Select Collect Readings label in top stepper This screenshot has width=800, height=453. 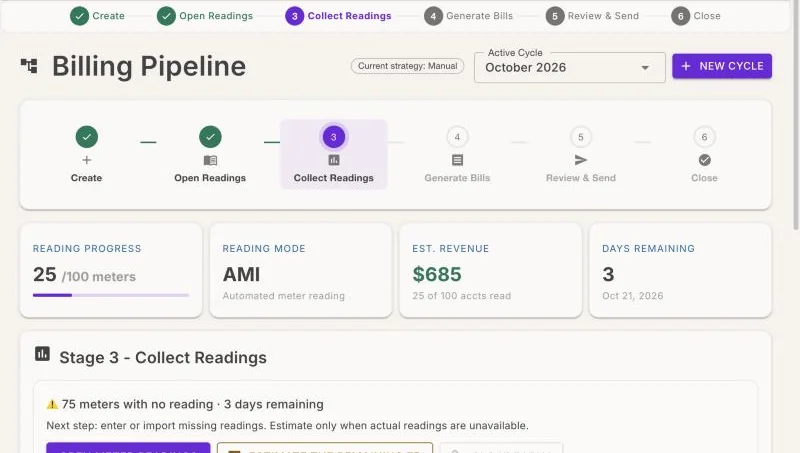point(349,16)
